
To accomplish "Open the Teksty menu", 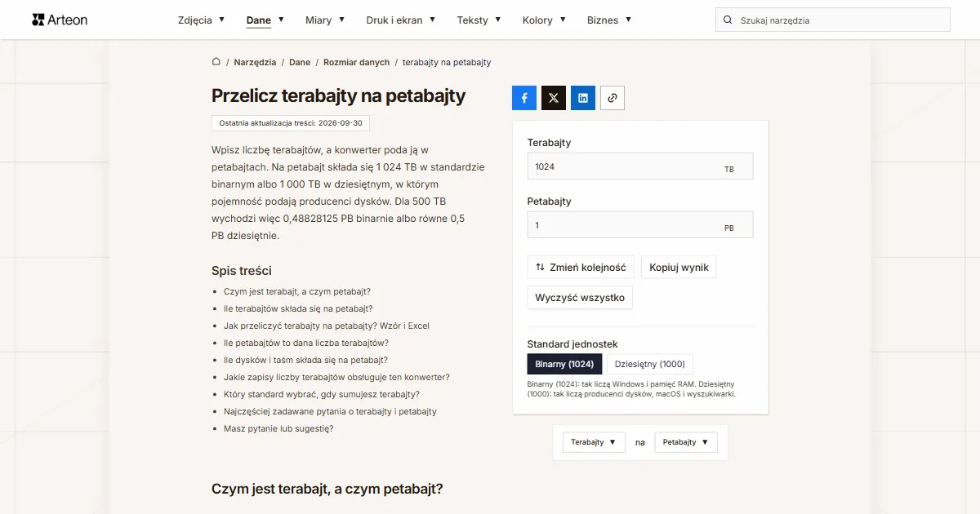I will click(479, 20).
